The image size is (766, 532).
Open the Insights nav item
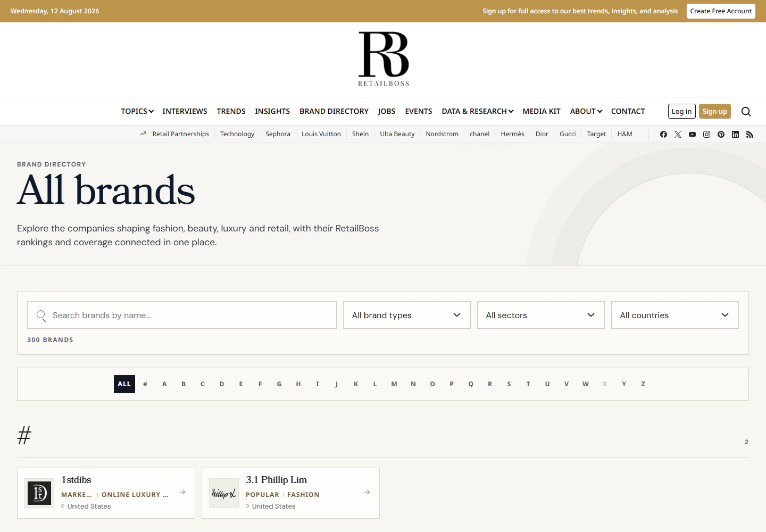[272, 111]
